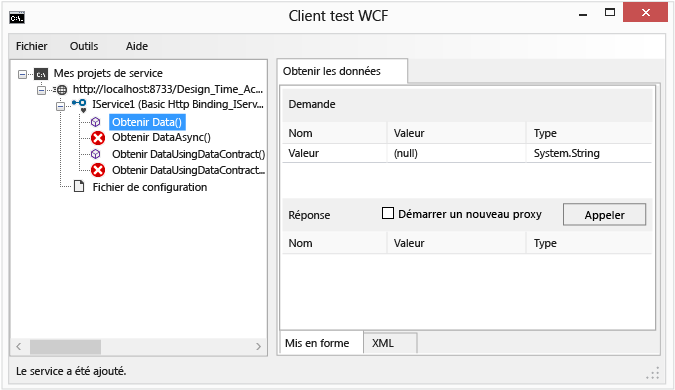Collapse the IService1 contract node
675x390 pixels.
pyautogui.click(x=61, y=106)
